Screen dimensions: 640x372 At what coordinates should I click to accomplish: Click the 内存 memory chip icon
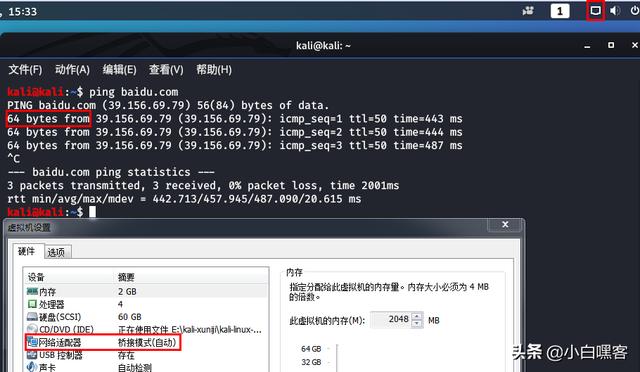[32, 291]
